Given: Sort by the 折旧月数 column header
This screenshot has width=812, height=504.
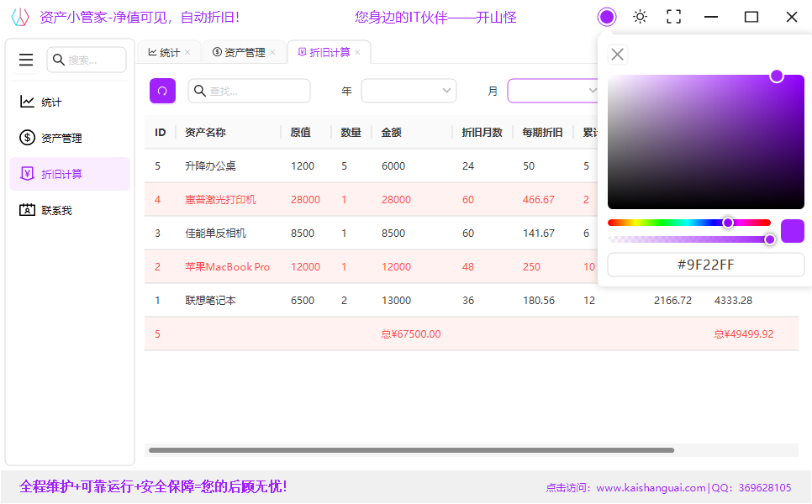Looking at the screenshot, I should click(482, 133).
